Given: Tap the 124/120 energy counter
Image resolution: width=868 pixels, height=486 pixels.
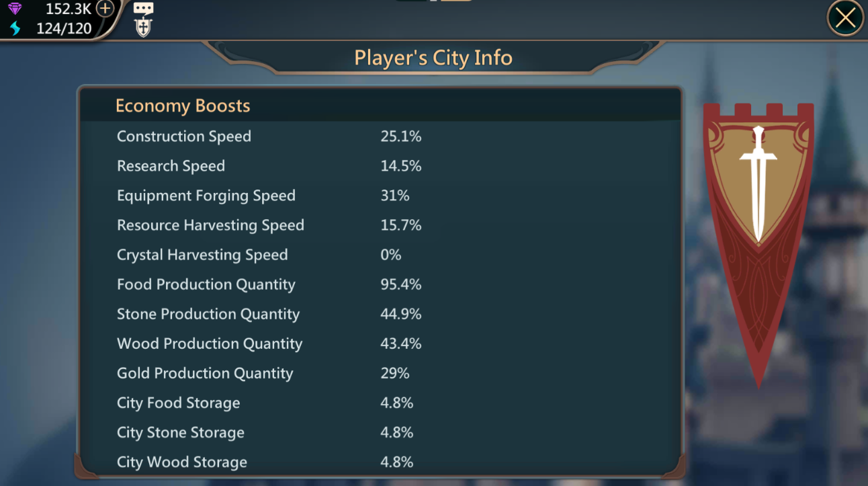Looking at the screenshot, I should pos(64,28).
